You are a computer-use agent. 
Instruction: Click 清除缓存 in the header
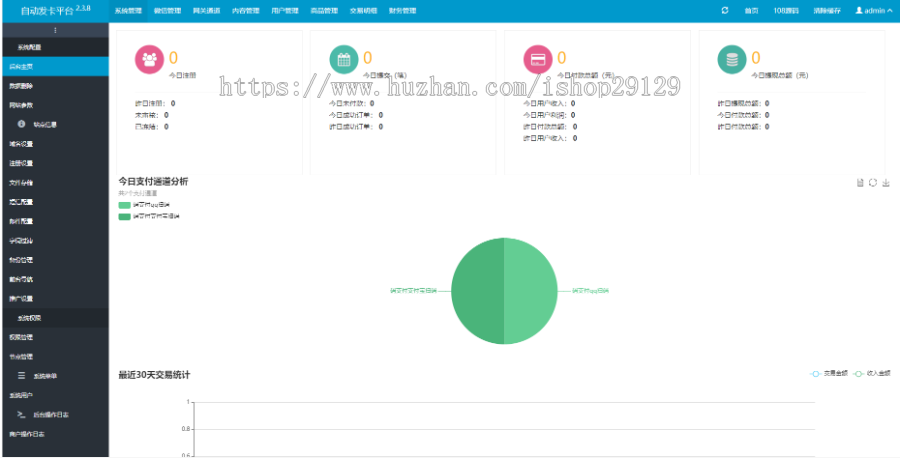[x=825, y=10]
